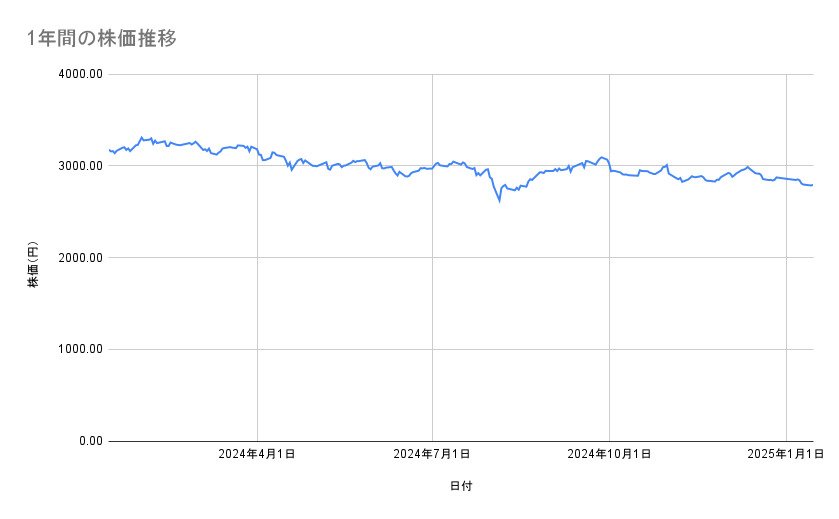Select the 2024年7月1日 x-axis label
This screenshot has height=519, width=839.
(433, 455)
